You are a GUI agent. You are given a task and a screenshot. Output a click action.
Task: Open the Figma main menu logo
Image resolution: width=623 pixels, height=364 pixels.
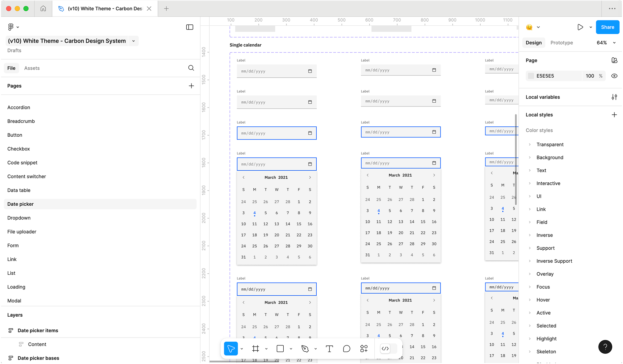click(11, 27)
